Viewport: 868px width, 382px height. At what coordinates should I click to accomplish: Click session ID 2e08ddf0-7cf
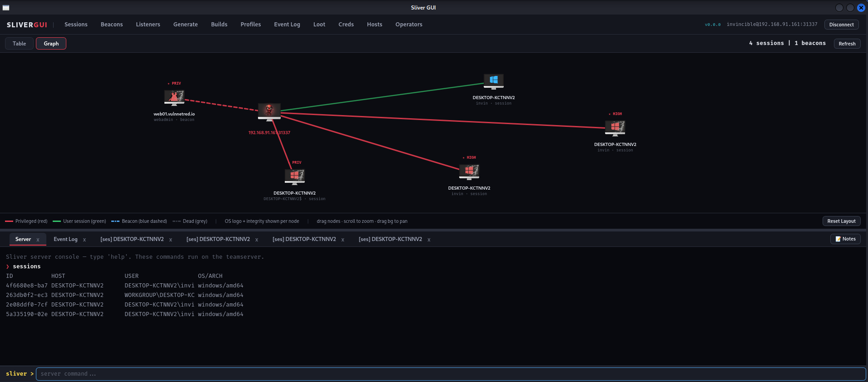(x=27, y=305)
